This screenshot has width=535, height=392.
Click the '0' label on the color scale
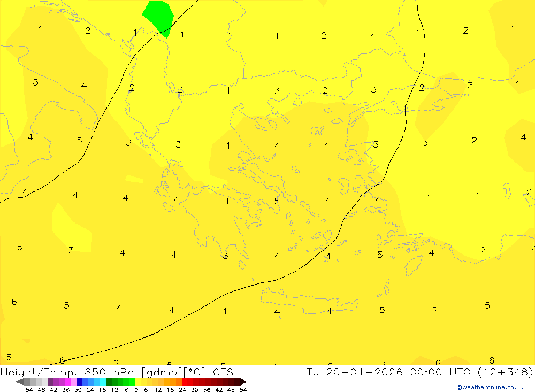(136, 390)
